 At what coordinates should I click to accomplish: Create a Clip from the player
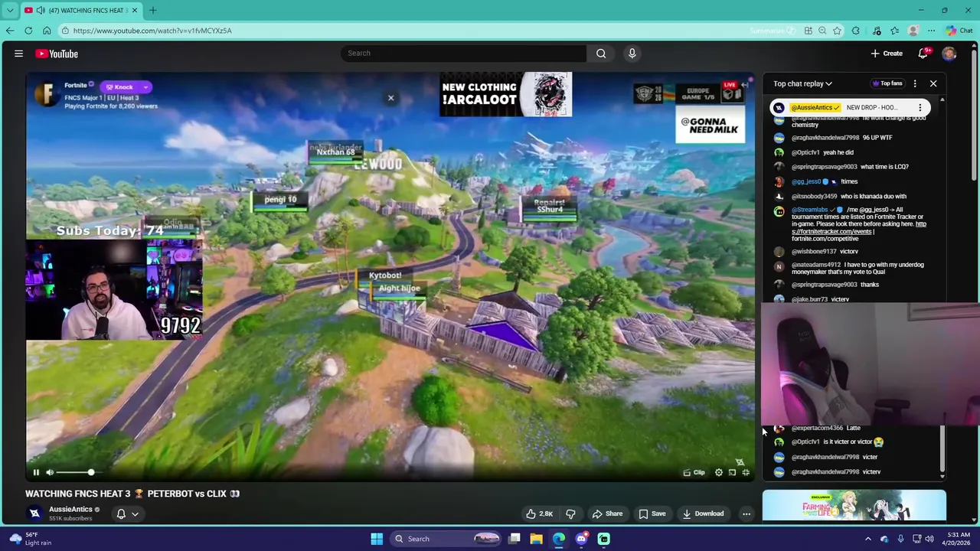click(x=694, y=472)
